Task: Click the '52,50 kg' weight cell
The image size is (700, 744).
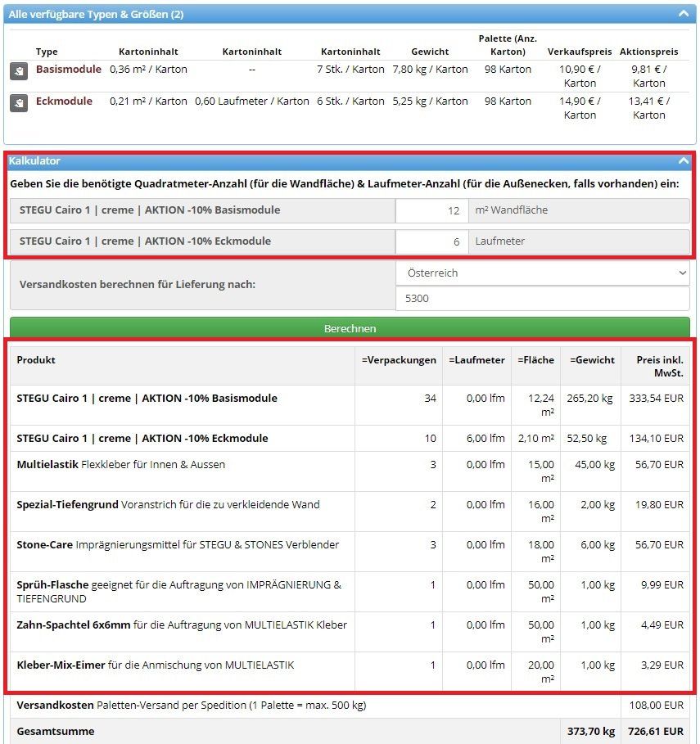Action: (586, 438)
